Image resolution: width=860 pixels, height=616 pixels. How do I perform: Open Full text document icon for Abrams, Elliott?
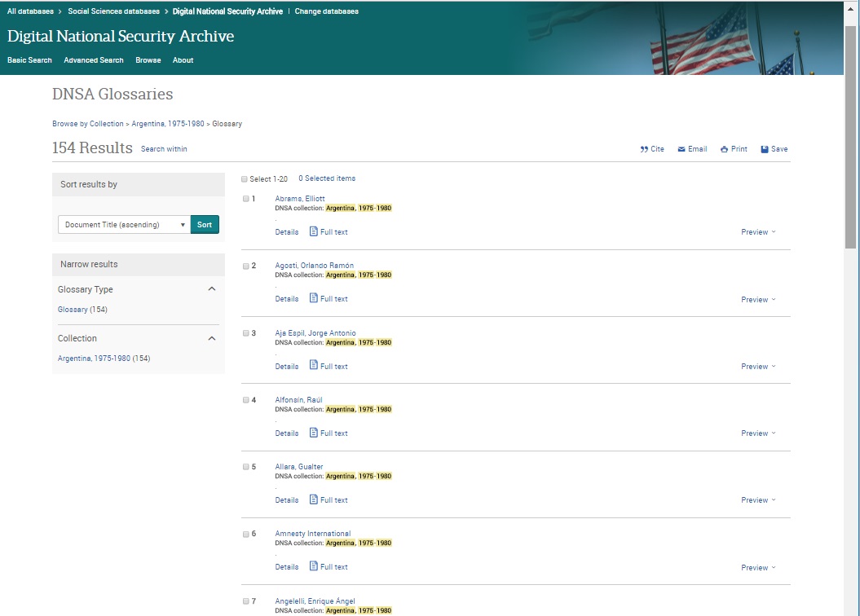coord(313,231)
